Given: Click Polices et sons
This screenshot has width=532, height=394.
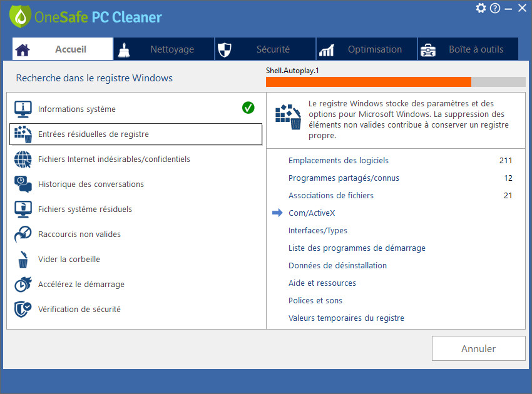Looking at the screenshot, I should pos(315,300).
